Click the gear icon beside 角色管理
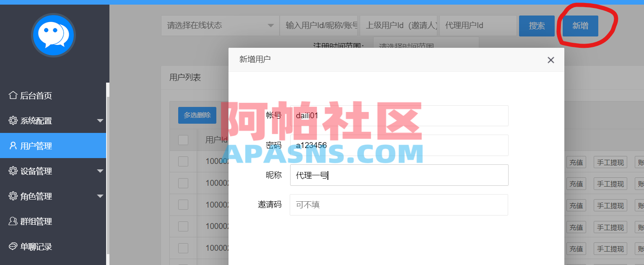The height and width of the screenshot is (265, 644). [x=13, y=196]
